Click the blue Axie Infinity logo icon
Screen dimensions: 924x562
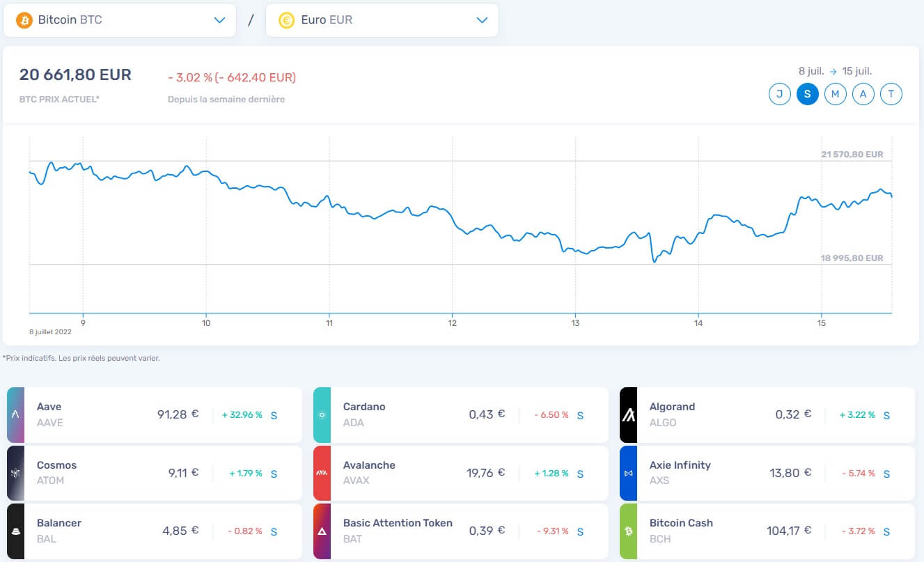[628, 473]
